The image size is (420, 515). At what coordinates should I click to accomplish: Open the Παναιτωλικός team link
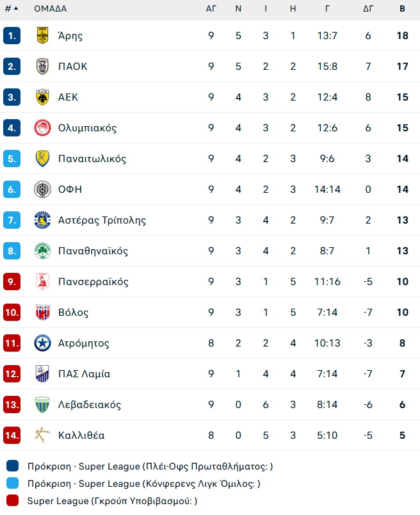(92, 159)
